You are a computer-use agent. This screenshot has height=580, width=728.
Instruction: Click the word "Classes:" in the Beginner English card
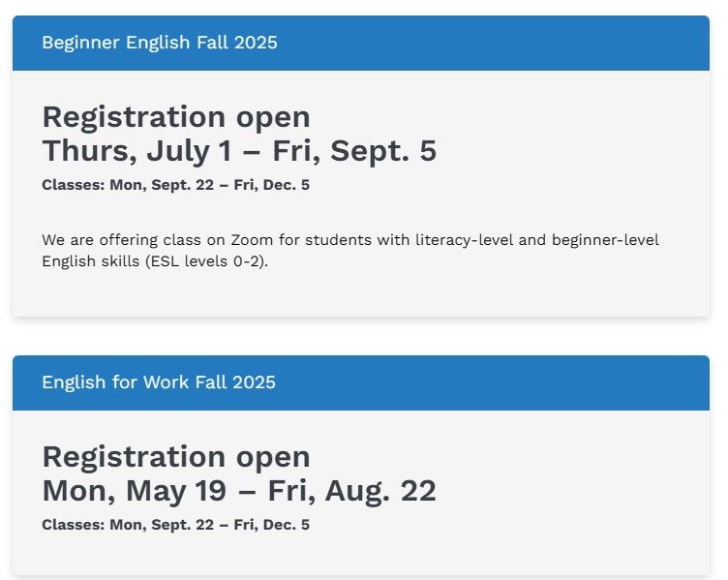coord(73,185)
